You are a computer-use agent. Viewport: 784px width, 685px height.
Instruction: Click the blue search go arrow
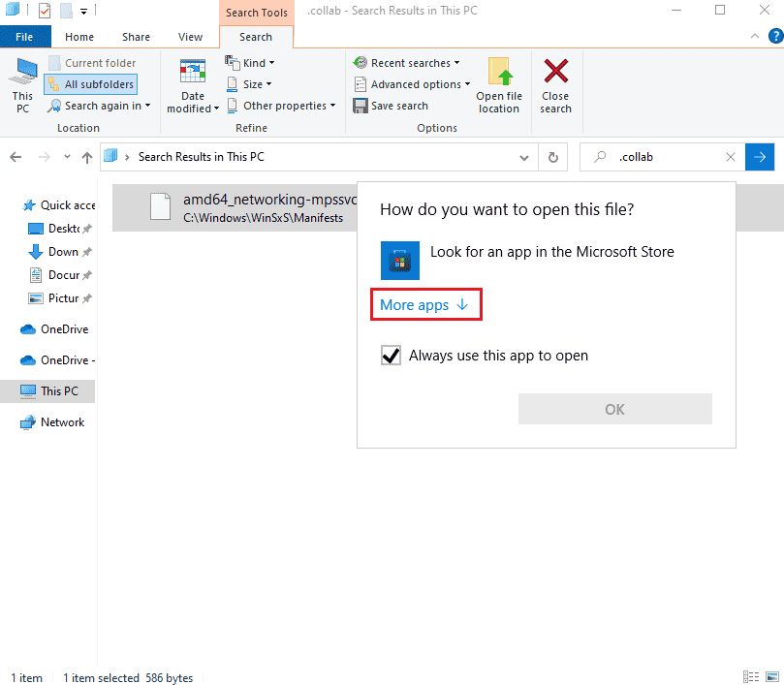(x=760, y=157)
